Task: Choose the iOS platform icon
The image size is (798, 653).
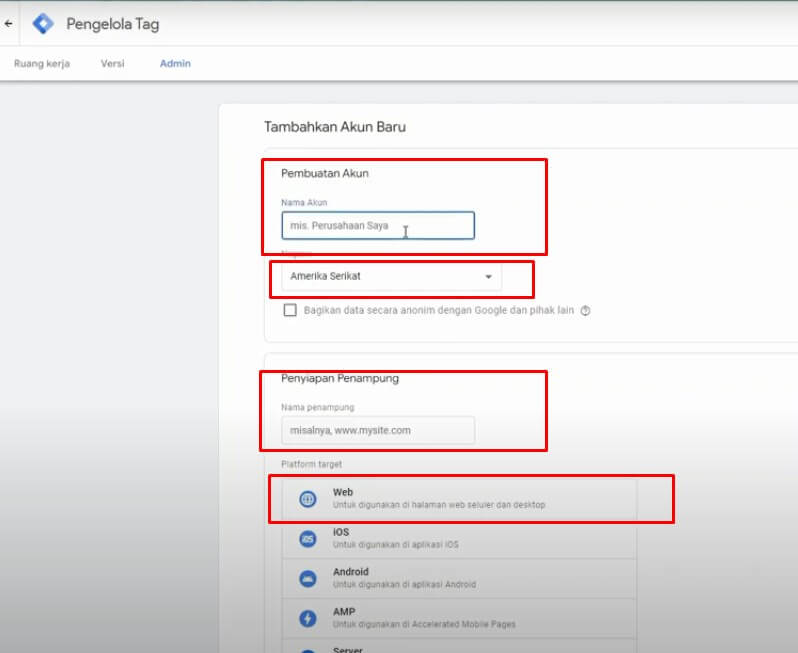Action: coord(307,539)
